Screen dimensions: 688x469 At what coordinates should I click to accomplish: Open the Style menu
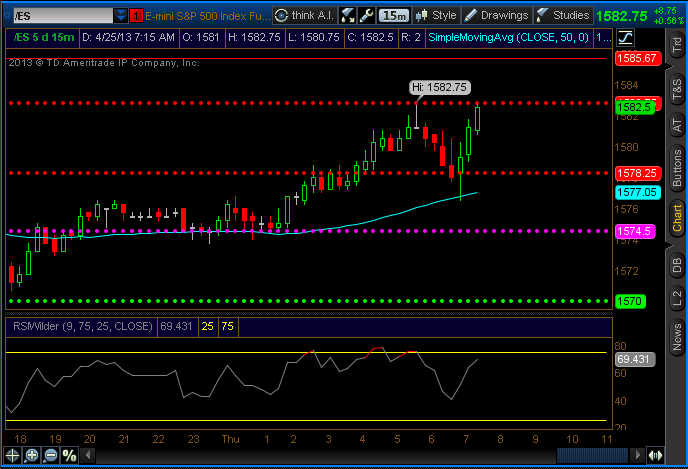click(x=436, y=16)
